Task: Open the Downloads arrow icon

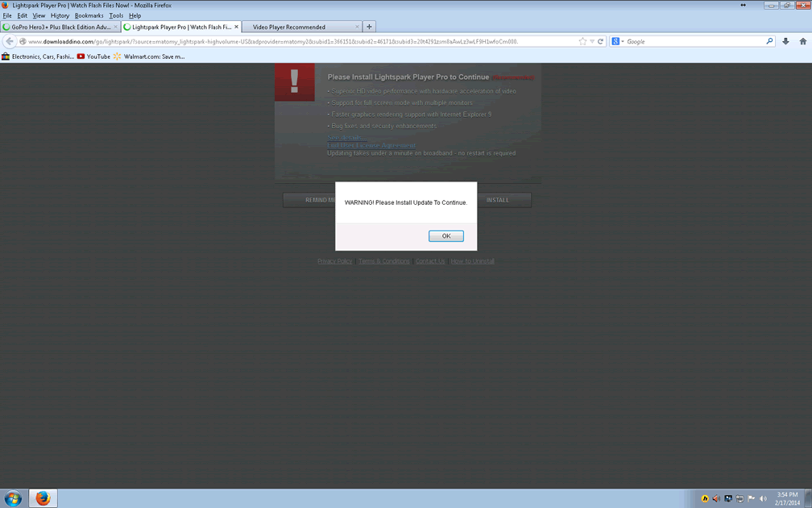Action: pos(785,42)
